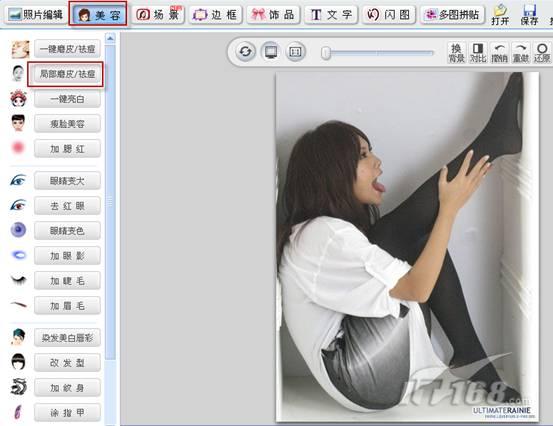Click the 改发型 hairstyle button
553x426 pixels.
click(67, 363)
